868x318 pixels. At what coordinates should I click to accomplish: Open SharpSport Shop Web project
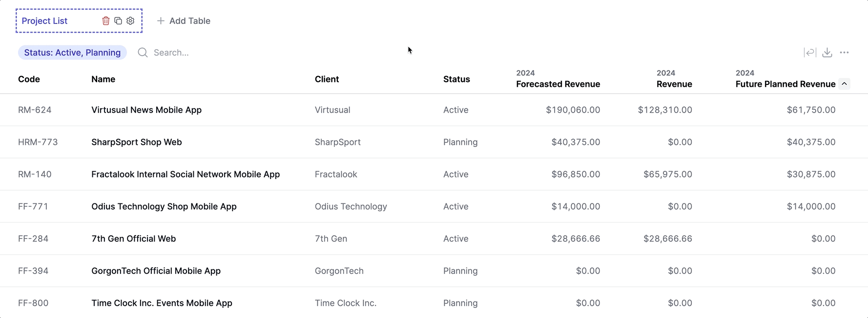[137, 142]
